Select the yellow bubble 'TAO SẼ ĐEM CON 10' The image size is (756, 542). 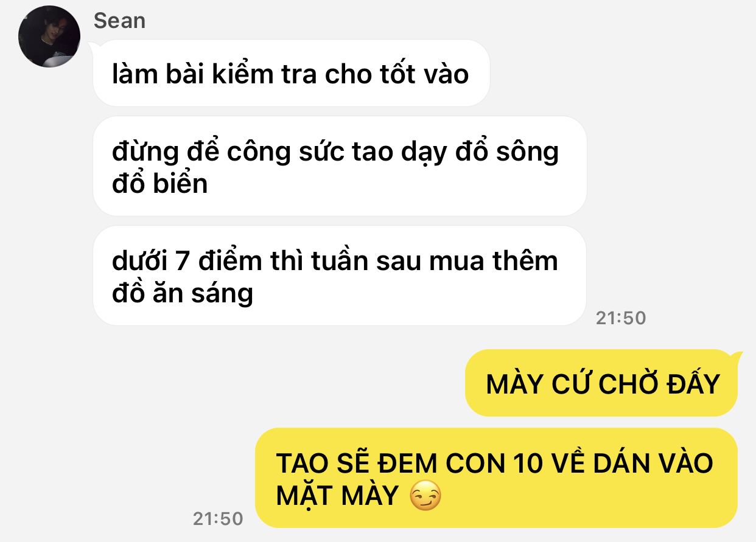click(496, 478)
